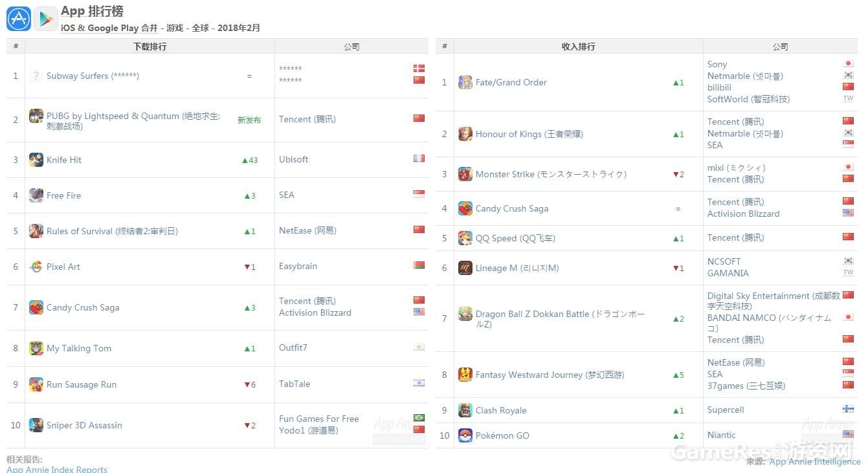This screenshot has width=868, height=473.
Task: Click the Ubisoft company name
Action: 294,159
